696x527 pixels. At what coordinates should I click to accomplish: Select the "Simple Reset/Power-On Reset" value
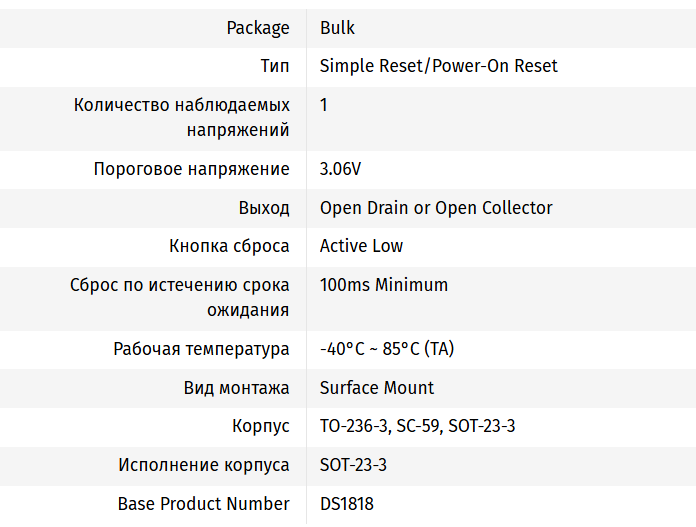(x=438, y=66)
